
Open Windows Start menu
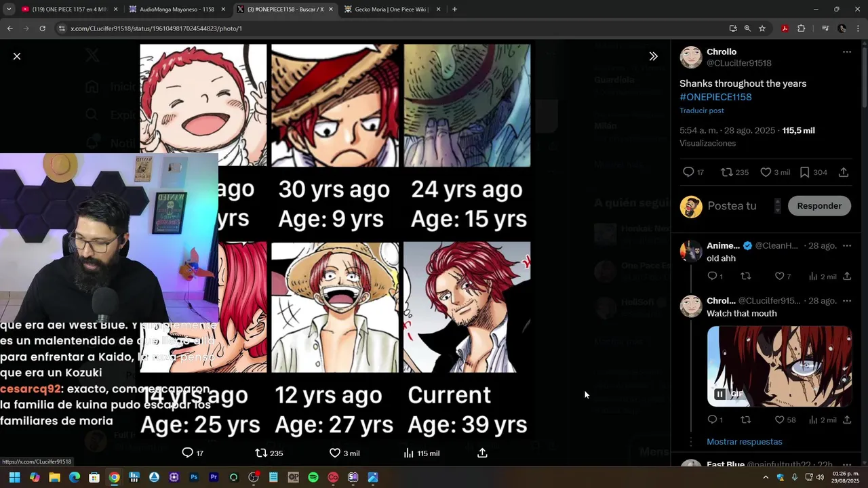click(14, 477)
